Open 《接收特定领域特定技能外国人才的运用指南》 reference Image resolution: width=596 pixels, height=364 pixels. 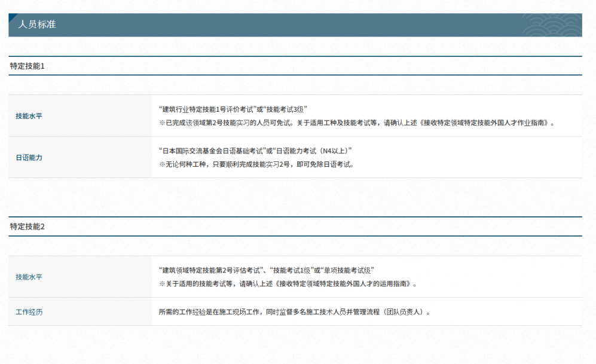click(x=344, y=284)
